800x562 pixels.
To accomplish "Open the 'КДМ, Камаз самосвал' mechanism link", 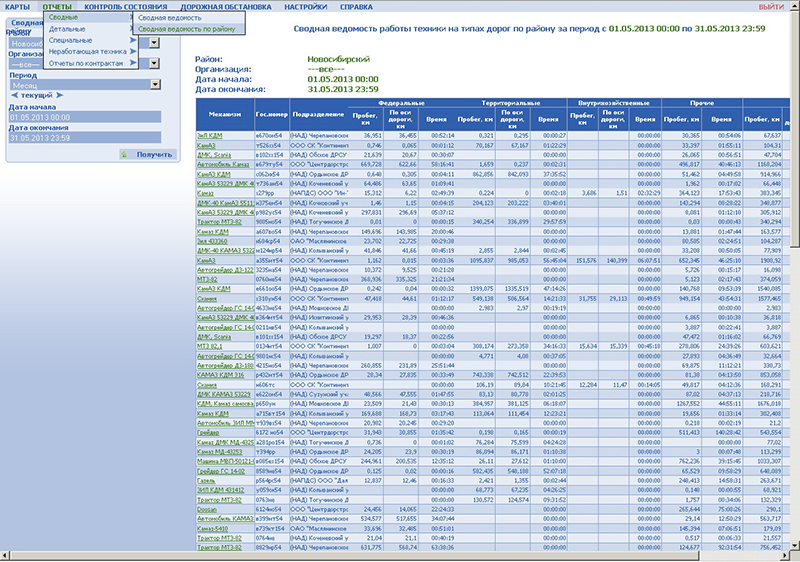I will 226,404.
